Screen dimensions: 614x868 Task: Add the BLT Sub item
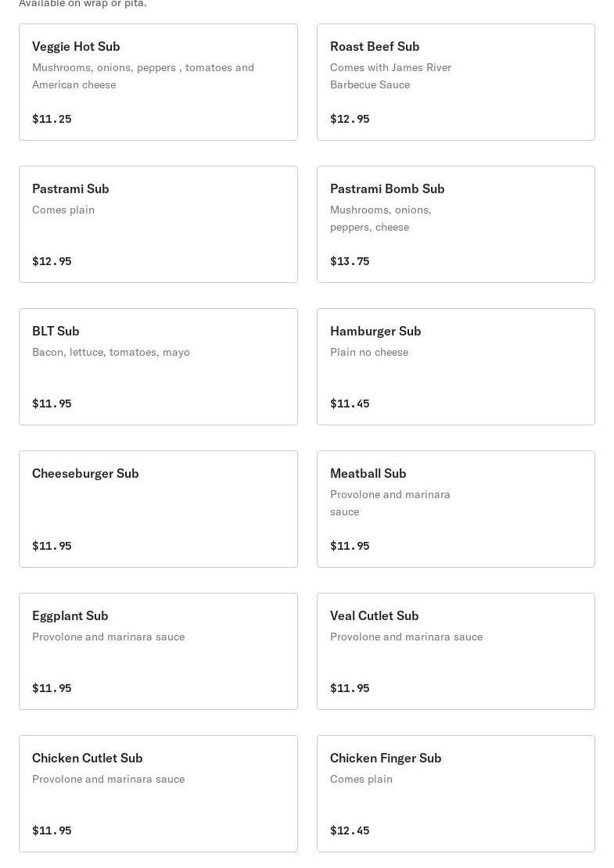click(x=158, y=367)
